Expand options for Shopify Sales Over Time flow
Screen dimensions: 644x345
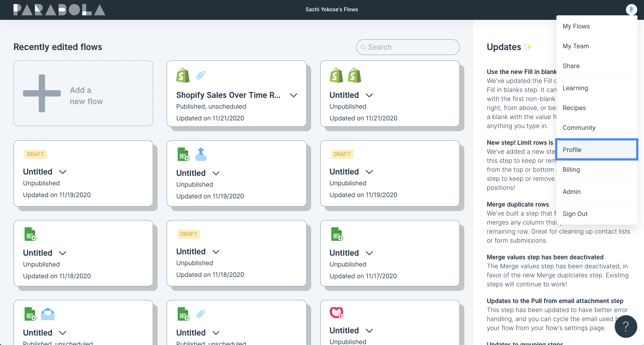click(293, 95)
